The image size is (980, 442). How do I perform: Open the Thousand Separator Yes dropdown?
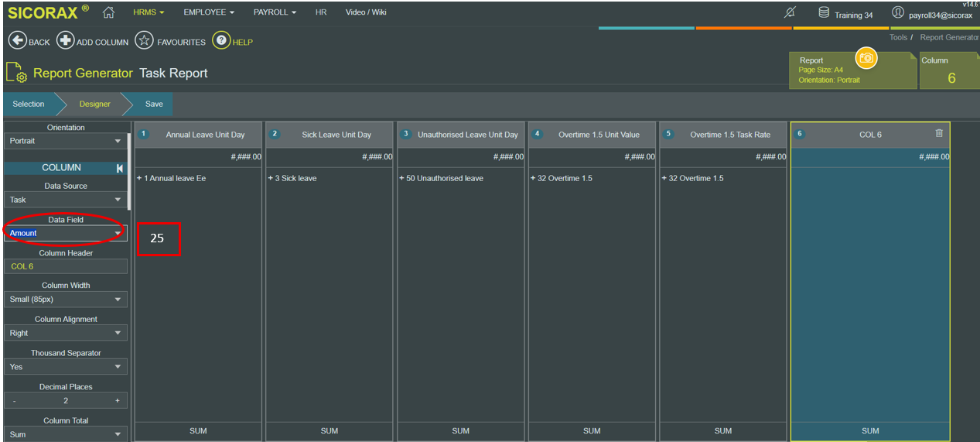[66, 367]
